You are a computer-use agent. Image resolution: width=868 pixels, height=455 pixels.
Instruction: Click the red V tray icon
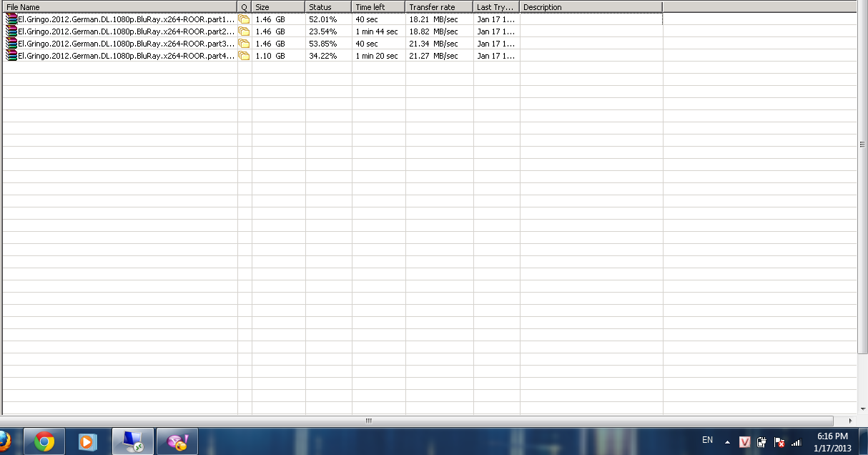[745, 442]
